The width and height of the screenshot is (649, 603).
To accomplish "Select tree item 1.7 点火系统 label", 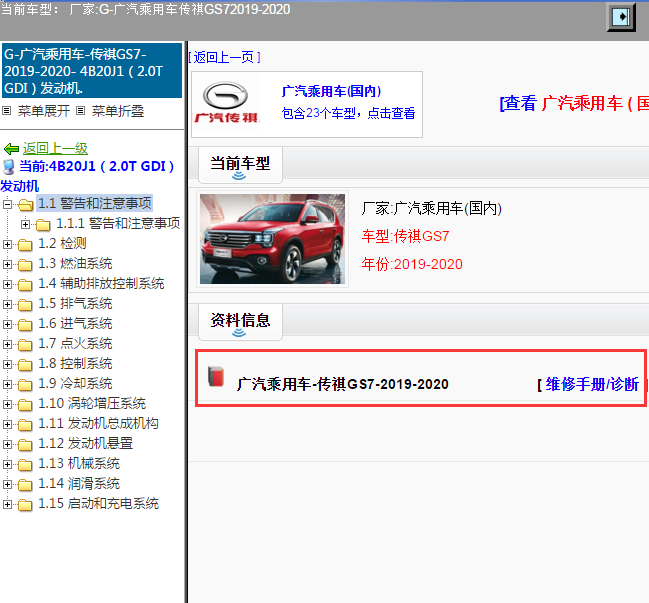I will click(x=75, y=344).
